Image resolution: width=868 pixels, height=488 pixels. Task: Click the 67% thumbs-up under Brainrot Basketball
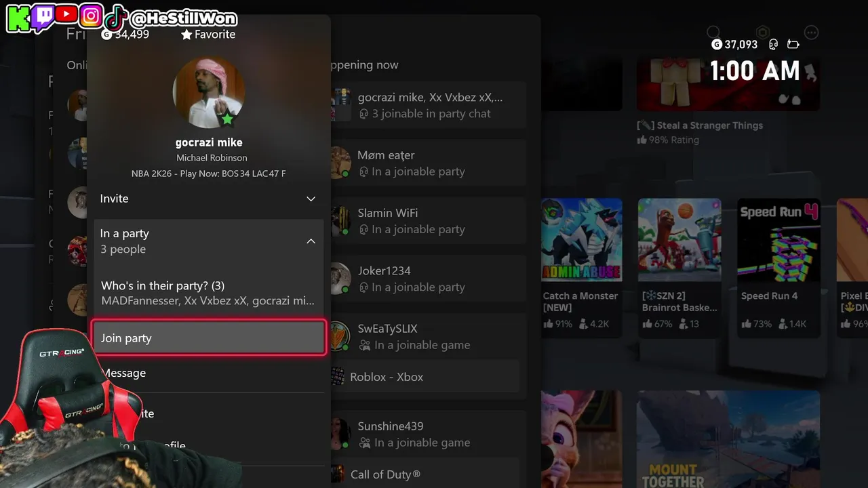(647, 324)
